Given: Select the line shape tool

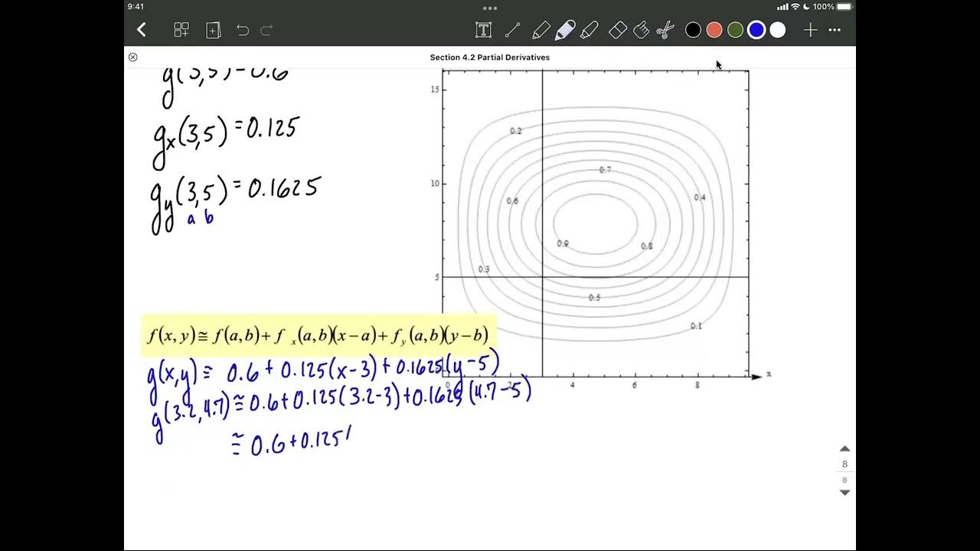Looking at the screenshot, I should click(x=513, y=30).
